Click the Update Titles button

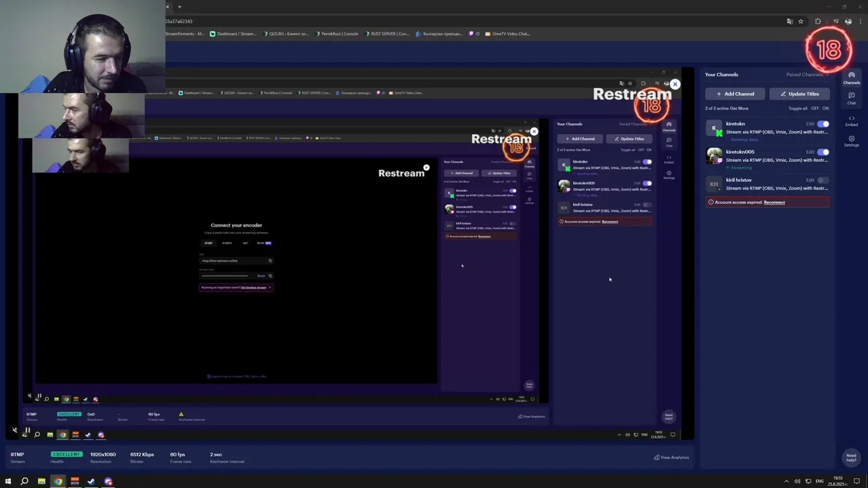click(x=800, y=94)
